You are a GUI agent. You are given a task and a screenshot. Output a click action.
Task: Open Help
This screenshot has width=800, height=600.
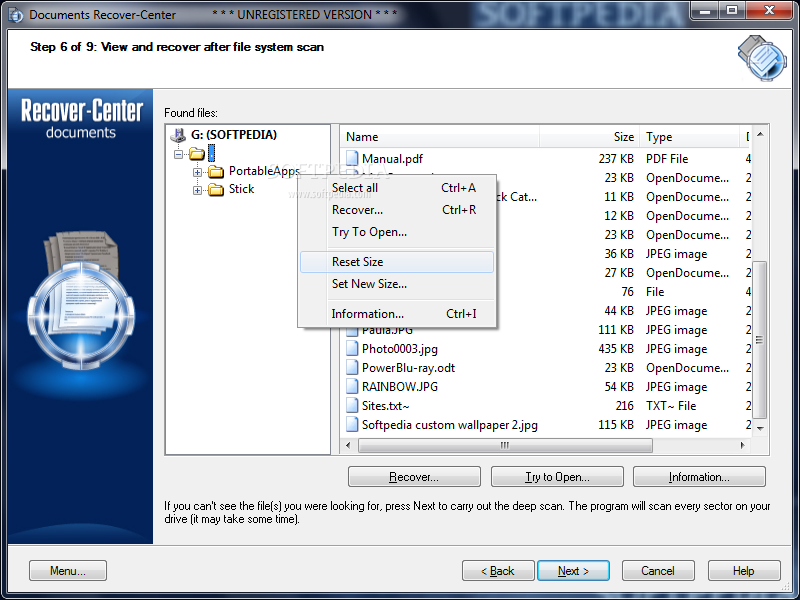(744, 570)
